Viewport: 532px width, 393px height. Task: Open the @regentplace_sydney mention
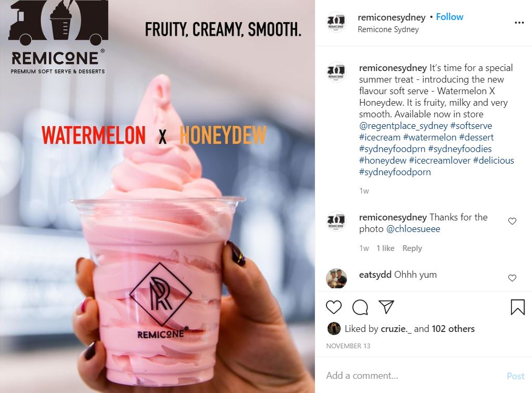pos(403,126)
